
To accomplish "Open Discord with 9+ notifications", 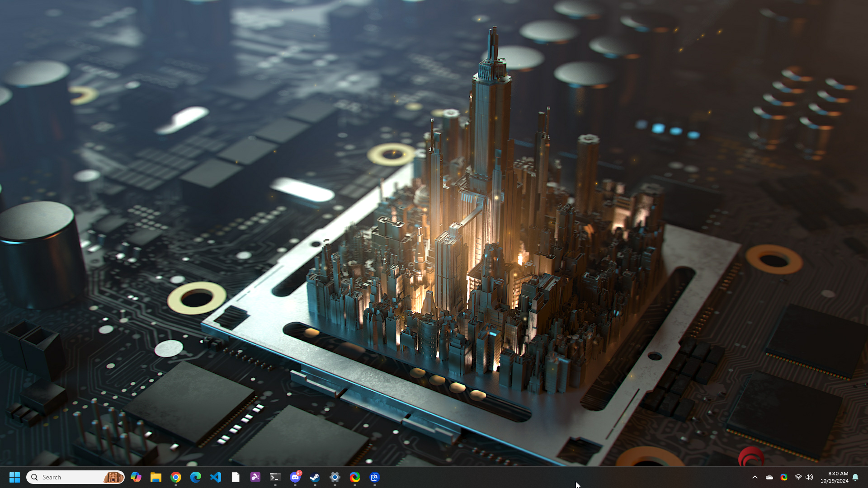I will (295, 477).
